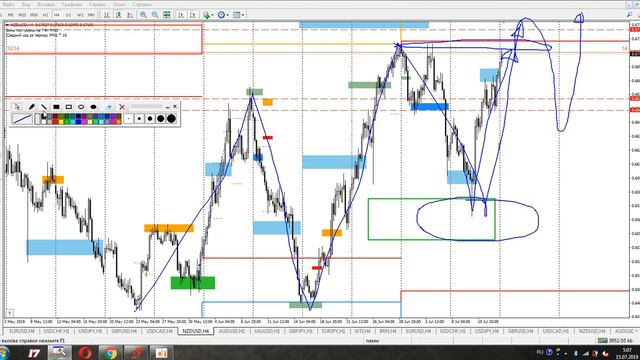Switch to the D1 timeframe
Image resolution: width=640 pixels, height=360 pixels.
pyautogui.click(x=69, y=15)
